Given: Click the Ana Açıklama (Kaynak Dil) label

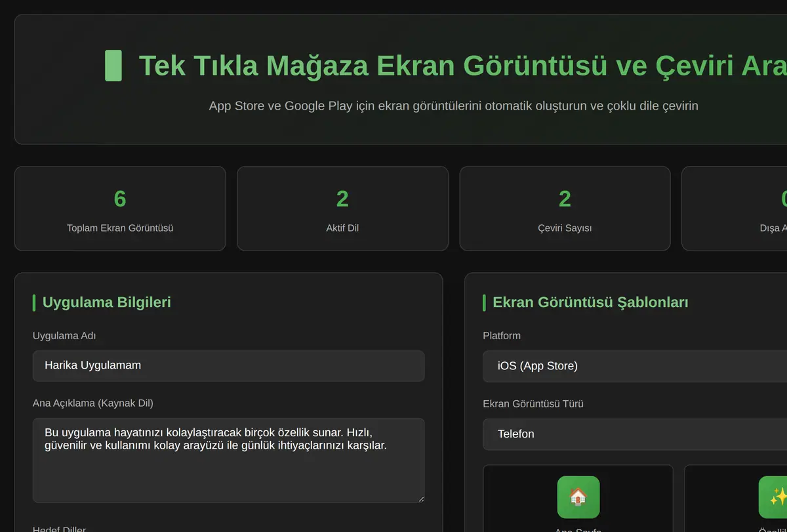Looking at the screenshot, I should click(x=93, y=403).
